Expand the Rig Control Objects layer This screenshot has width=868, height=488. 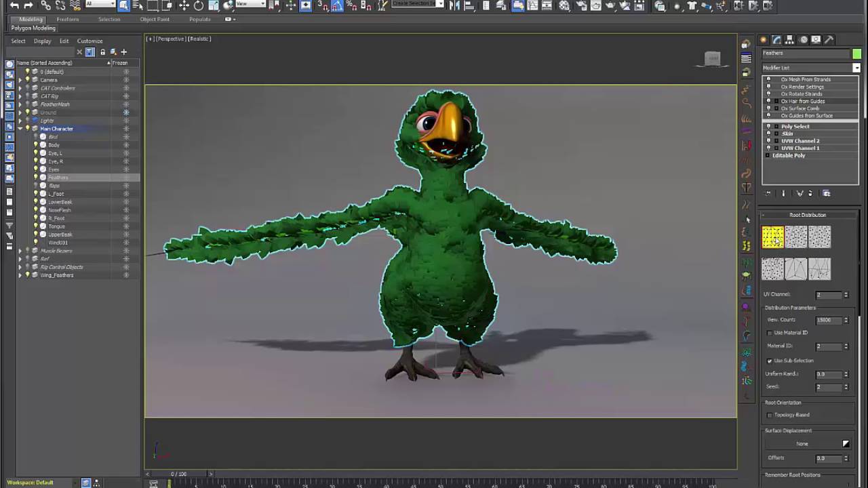pos(20,267)
